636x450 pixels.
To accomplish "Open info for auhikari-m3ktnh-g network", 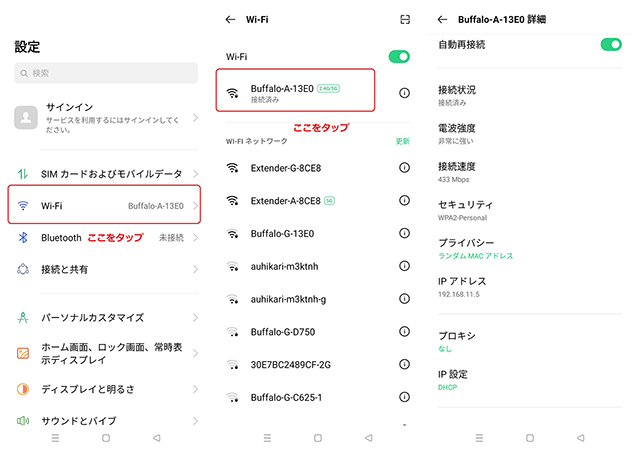I will click(x=404, y=299).
